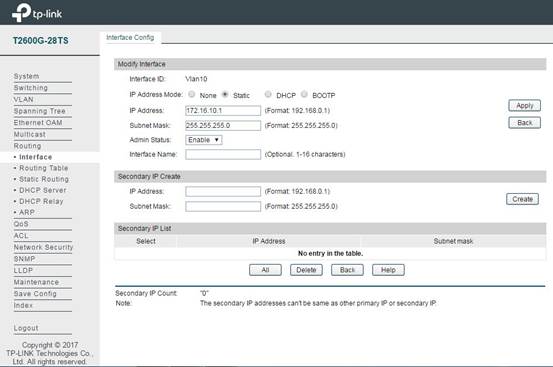Open the LLDP menu
This screenshot has width=553, height=367.
pyautogui.click(x=23, y=270)
